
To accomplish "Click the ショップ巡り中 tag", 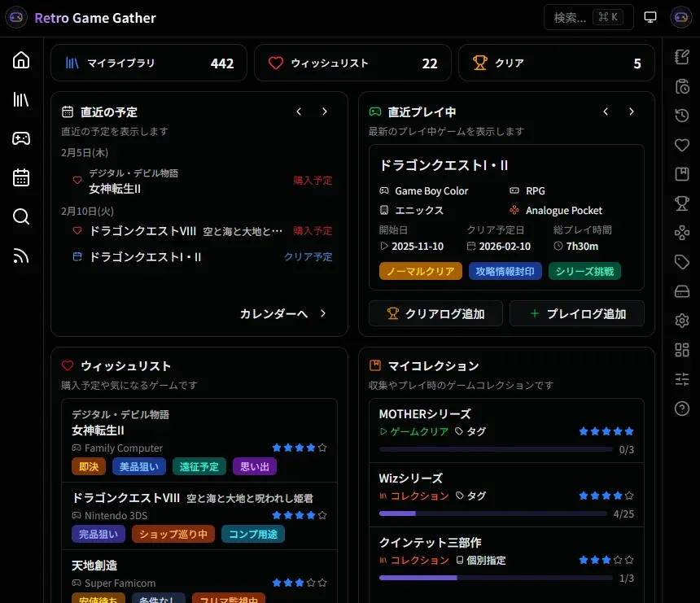I will pyautogui.click(x=173, y=535).
